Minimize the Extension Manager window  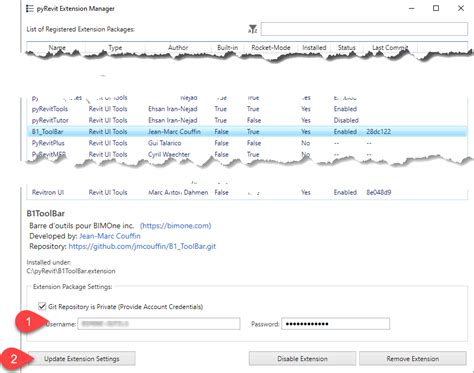pos(412,8)
